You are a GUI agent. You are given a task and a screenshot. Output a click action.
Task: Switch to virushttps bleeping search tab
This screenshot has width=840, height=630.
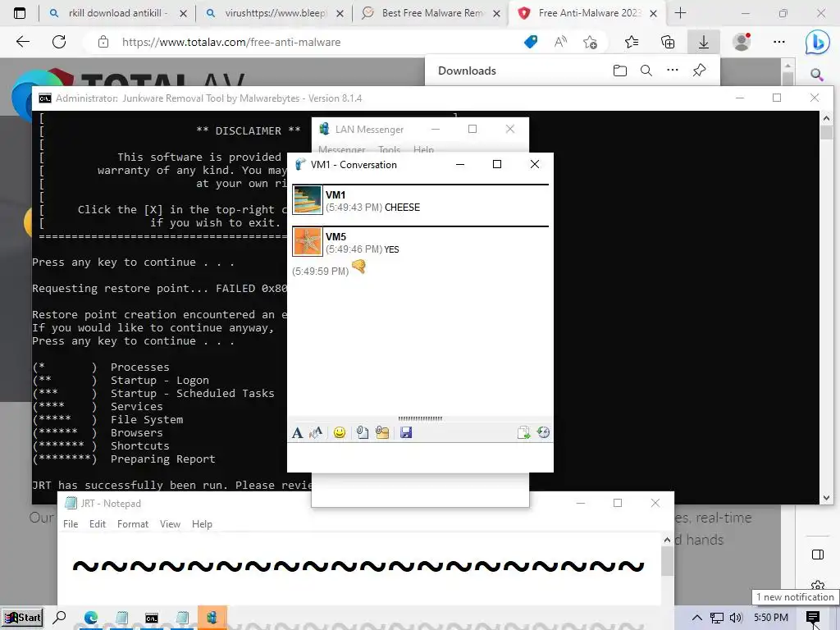pyautogui.click(x=275, y=13)
